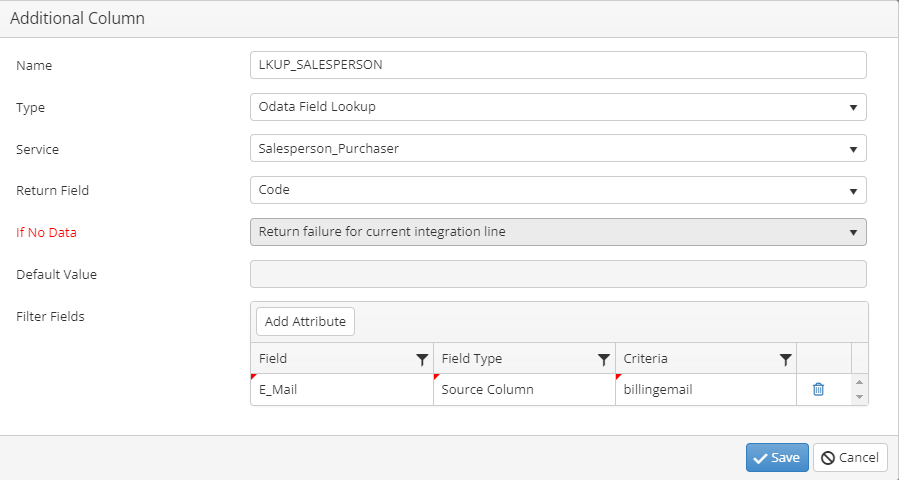Open the Field column filter icon
This screenshot has width=899, height=480.
click(x=422, y=360)
